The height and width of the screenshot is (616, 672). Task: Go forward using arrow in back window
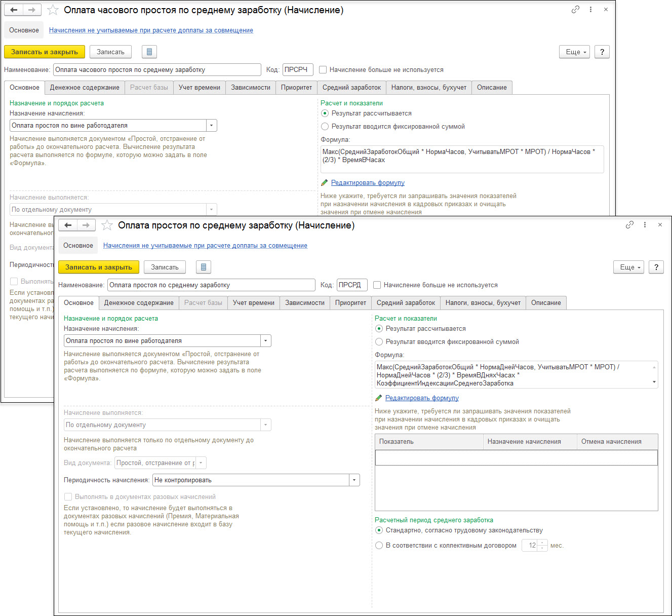(32, 10)
